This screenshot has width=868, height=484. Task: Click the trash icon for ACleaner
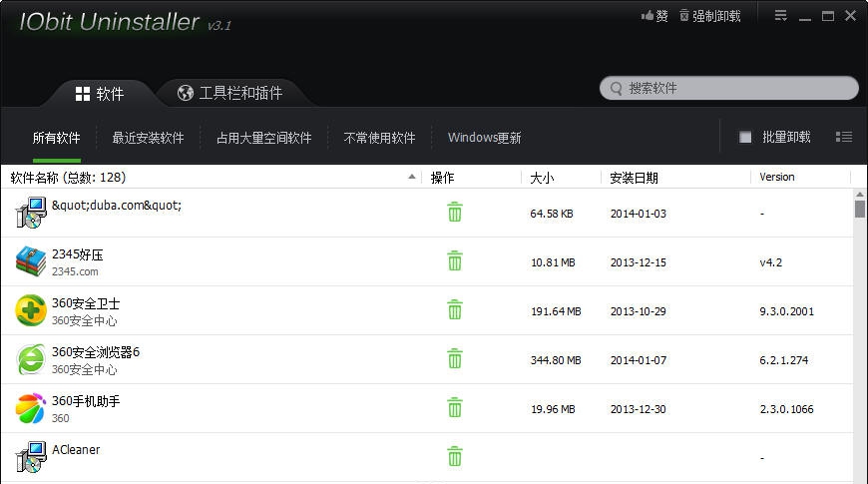coord(455,456)
